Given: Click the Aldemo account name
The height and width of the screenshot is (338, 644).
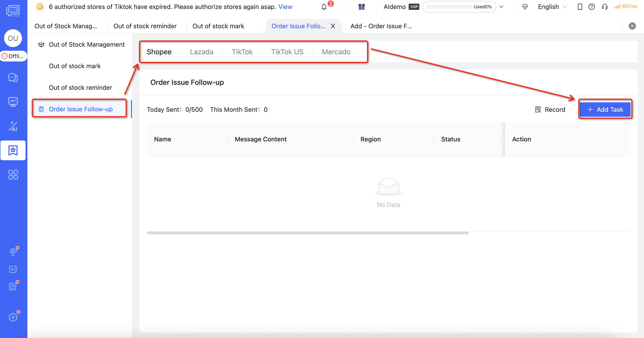Looking at the screenshot, I should pyautogui.click(x=394, y=7).
